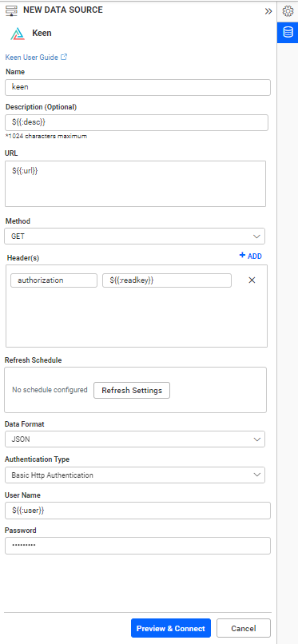This screenshot has height=644, width=298.
Task: Open the Keen User Guide link
Action: click(x=36, y=58)
